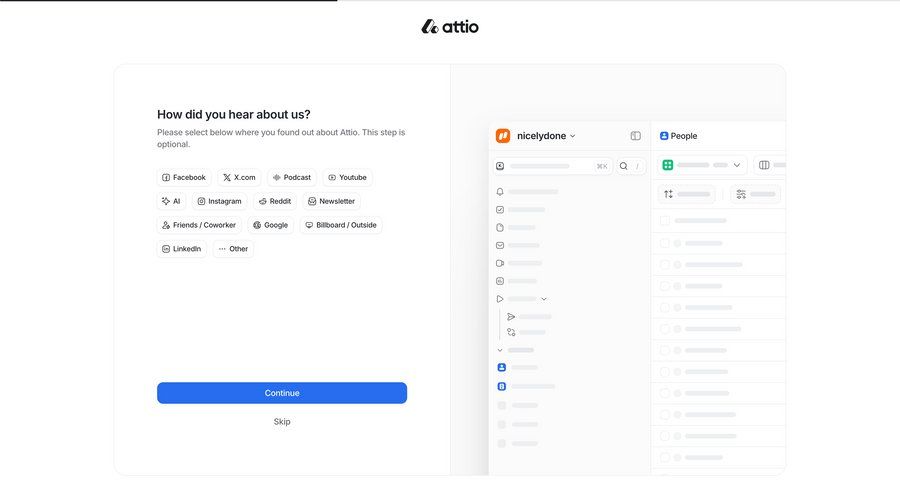Click the Attio logo at top
Screen dimensions: 900x484
click(x=450, y=26)
